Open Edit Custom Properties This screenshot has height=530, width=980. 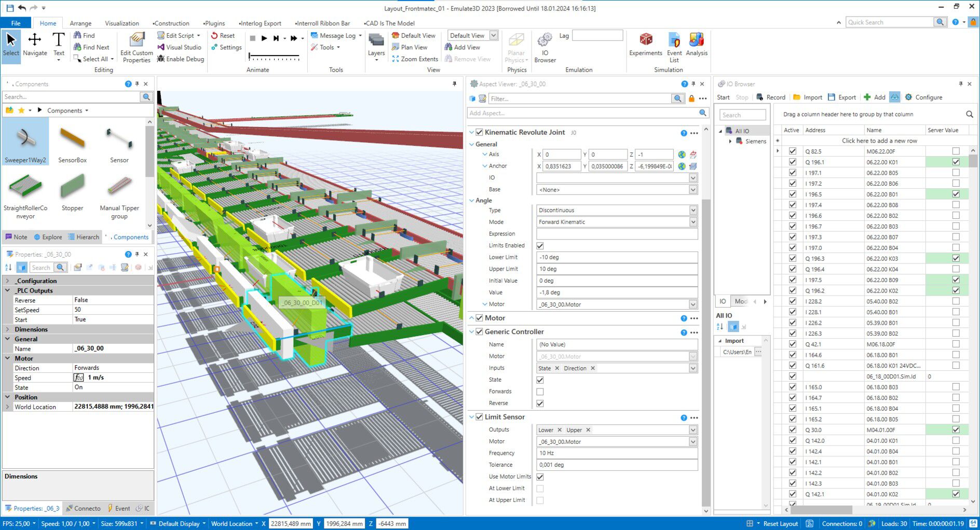pyautogui.click(x=137, y=45)
